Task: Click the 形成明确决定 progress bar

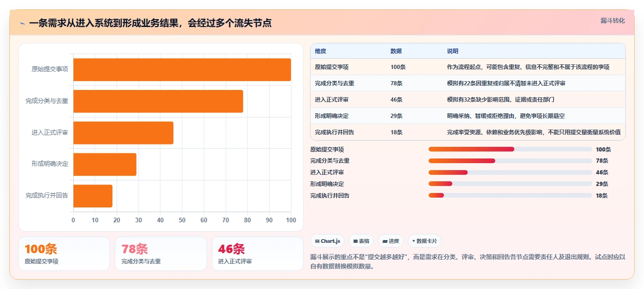Action: 510,184
